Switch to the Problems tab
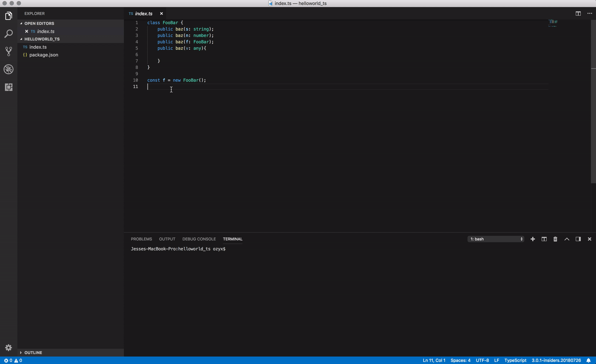 coord(141,239)
